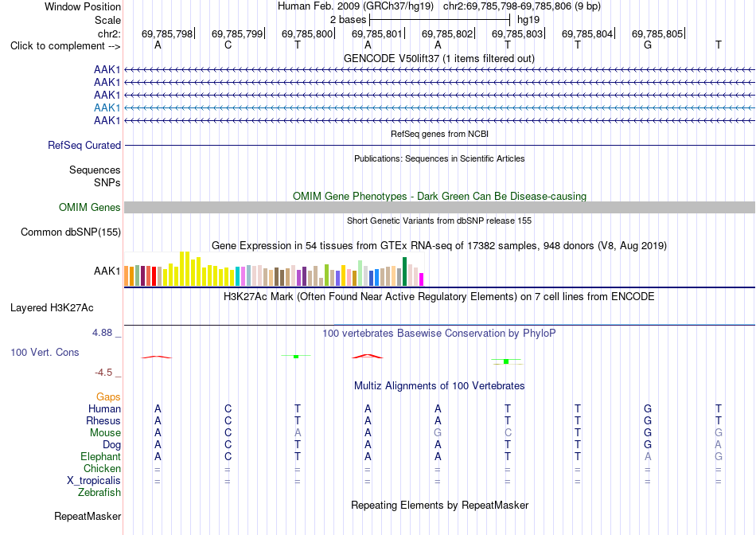Click the X_tropicalis species label
Viewport: 756px width, 535px height.
(x=94, y=481)
